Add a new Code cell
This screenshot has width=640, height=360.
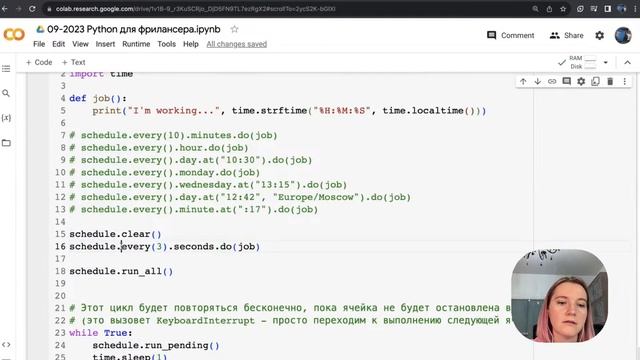(39, 62)
